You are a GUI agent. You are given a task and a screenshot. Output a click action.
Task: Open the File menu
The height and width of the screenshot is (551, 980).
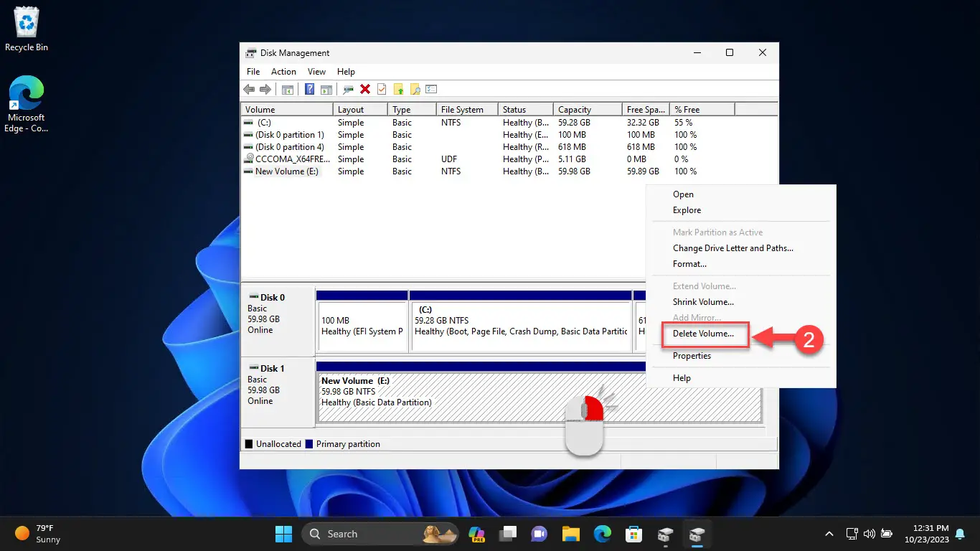[x=253, y=72]
